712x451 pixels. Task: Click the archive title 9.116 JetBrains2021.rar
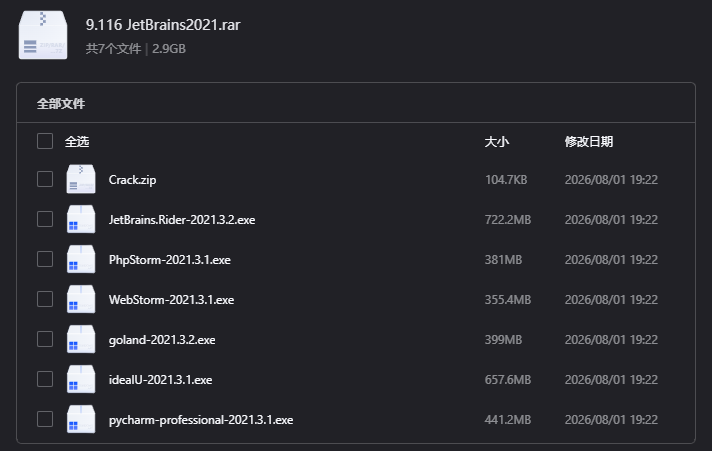163,25
